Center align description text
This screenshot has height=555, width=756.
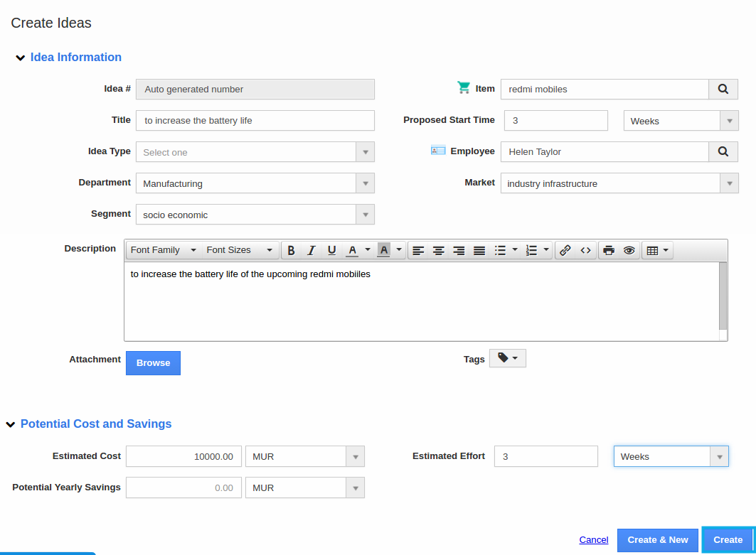coord(438,251)
